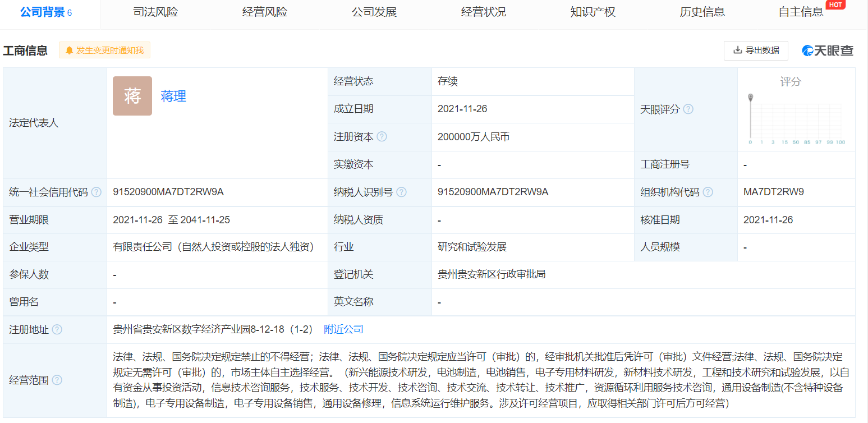Click the 导出数据 export button
This screenshot has height=423, width=868.
point(756,50)
